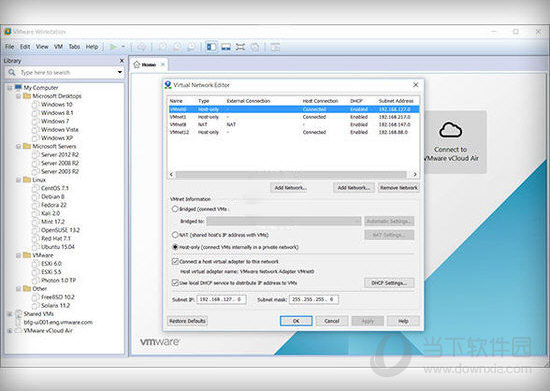Click the Subnet IP input field
Viewport: 550px width, 391px height.
[221, 299]
